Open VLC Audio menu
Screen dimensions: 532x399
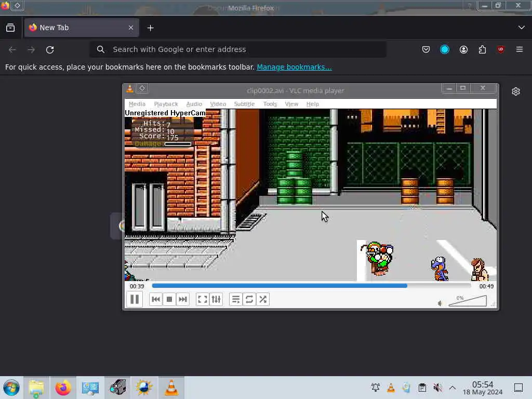tap(194, 104)
